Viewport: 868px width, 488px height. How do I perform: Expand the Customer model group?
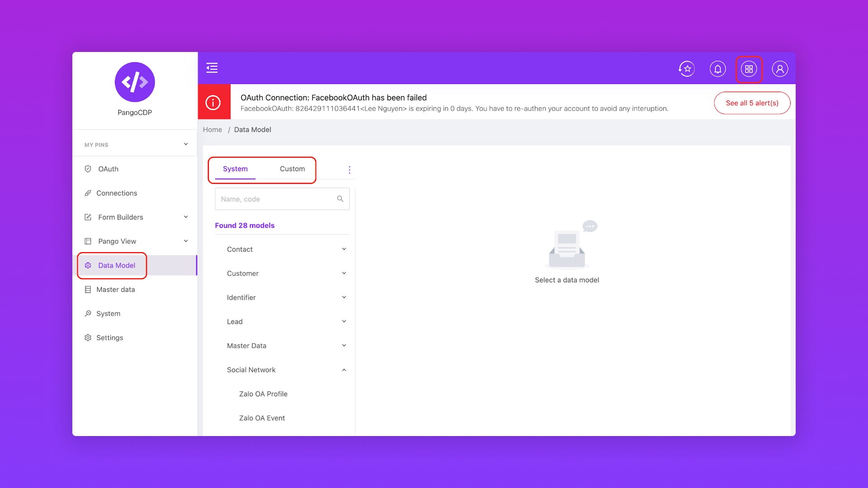pos(344,273)
